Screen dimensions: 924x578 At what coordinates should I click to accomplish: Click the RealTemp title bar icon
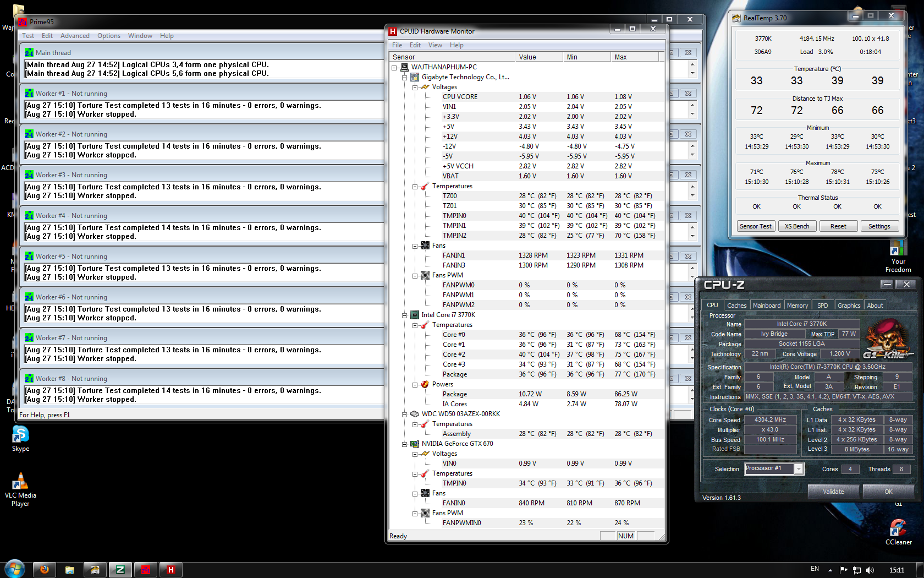[x=736, y=18]
